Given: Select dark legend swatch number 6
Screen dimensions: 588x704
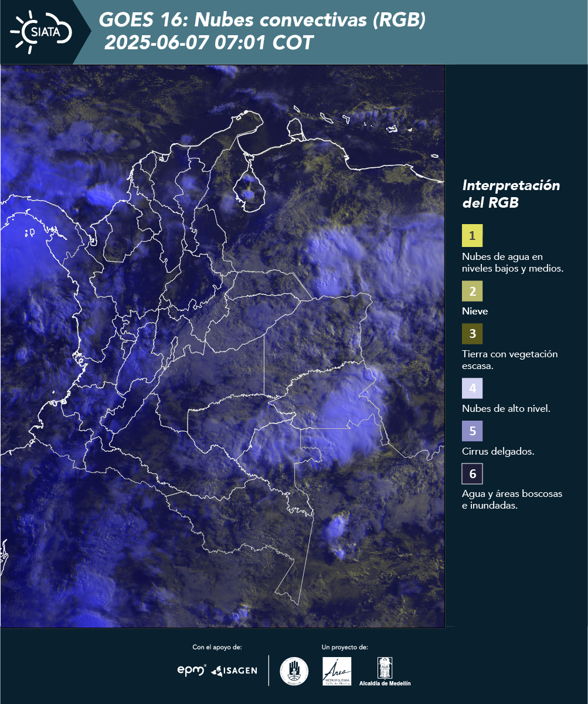Looking at the screenshot, I should pos(472,473).
